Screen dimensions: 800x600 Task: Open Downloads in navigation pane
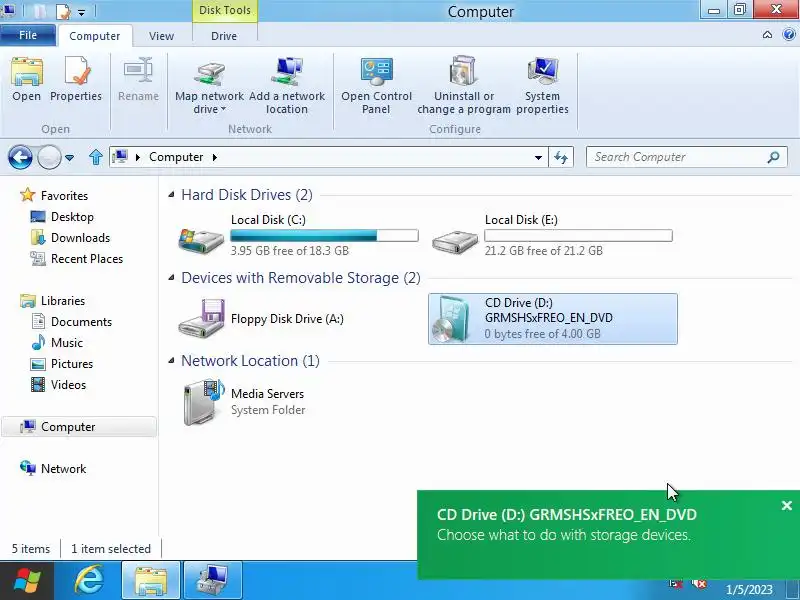(x=81, y=238)
